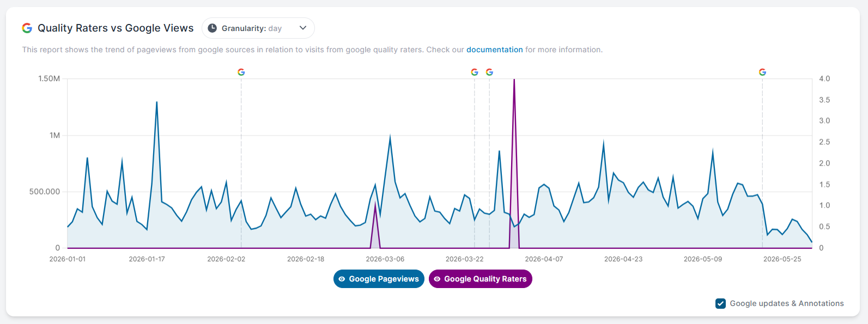
Task: Click the 2026-03-06 x-axis label
Action: coord(385,259)
